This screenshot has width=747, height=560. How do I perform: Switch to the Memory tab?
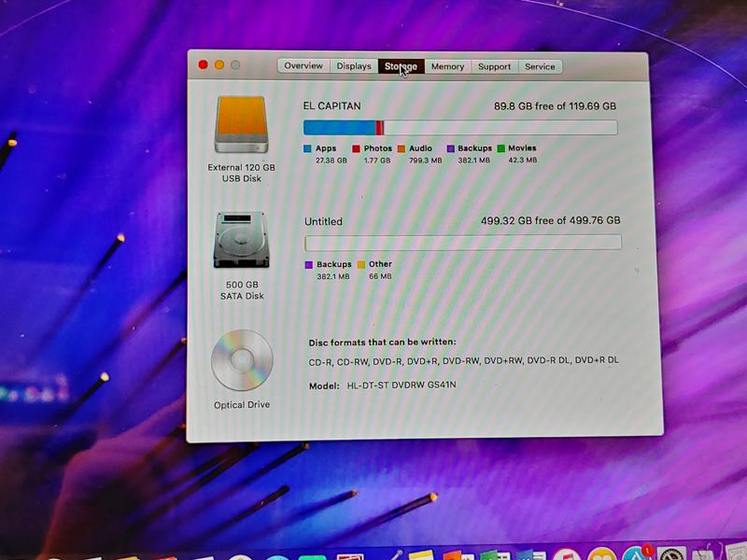pyautogui.click(x=447, y=66)
